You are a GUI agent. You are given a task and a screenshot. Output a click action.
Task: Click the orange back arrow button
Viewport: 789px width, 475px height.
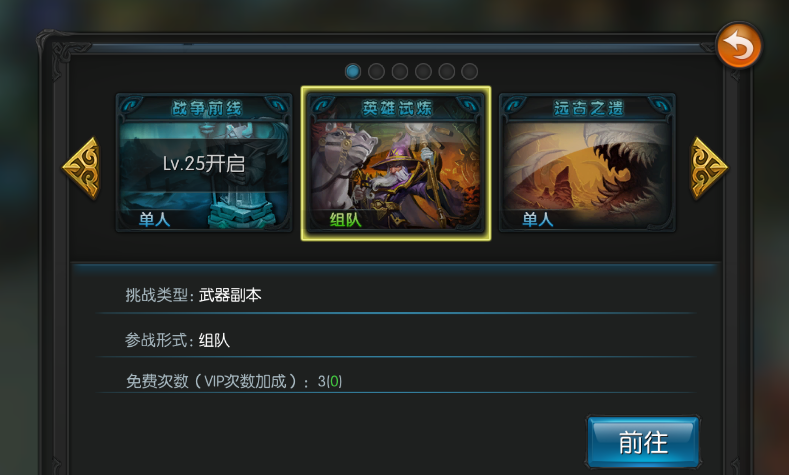point(739,45)
